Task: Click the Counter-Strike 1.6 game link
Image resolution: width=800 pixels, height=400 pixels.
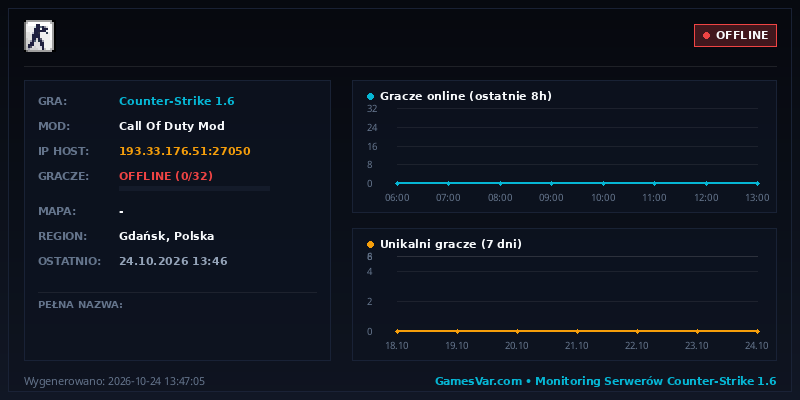Action: point(177,101)
